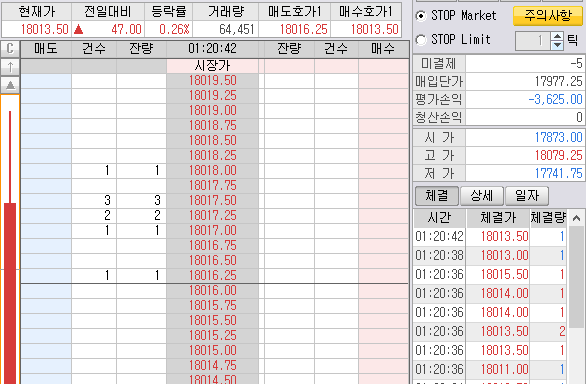The width and height of the screenshot is (586, 384).
Task: Click price 18017.50 in the order ladder
Action: [x=212, y=200]
